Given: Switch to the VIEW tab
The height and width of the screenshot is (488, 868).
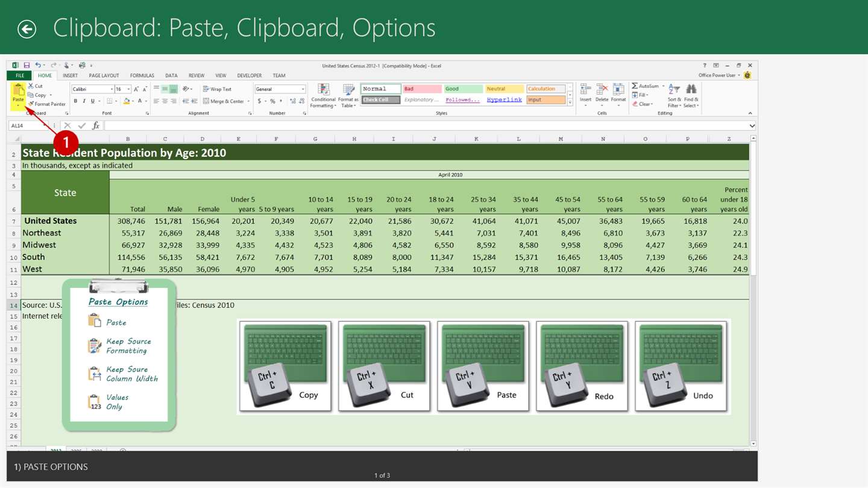Looking at the screenshot, I should 221,76.
